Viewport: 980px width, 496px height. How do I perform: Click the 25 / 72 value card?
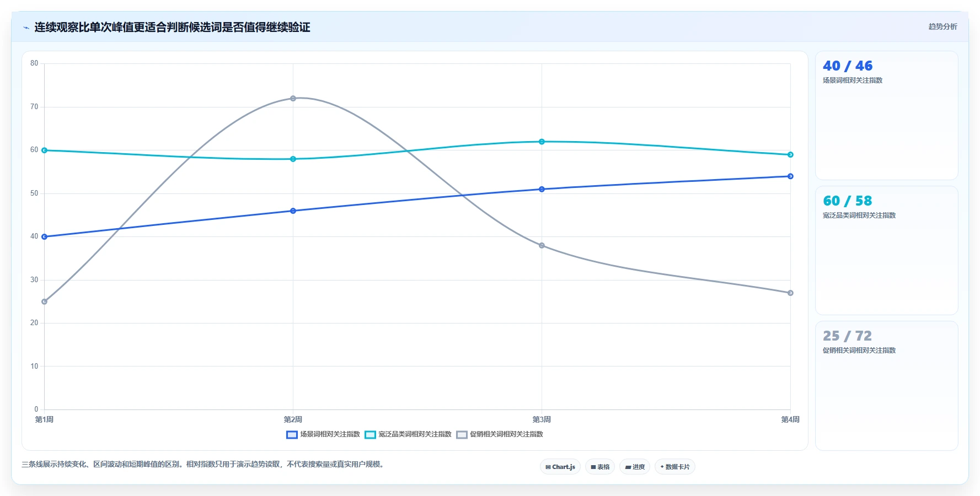point(886,386)
